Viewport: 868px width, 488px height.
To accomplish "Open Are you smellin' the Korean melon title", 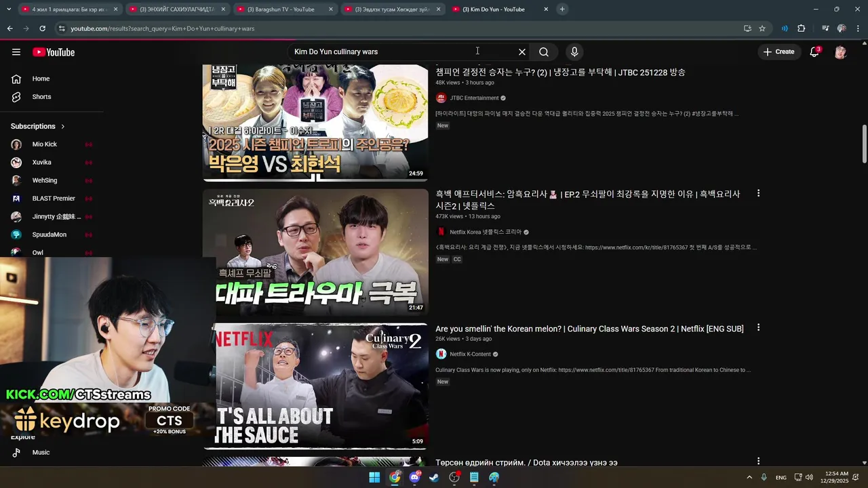I will click(589, 329).
